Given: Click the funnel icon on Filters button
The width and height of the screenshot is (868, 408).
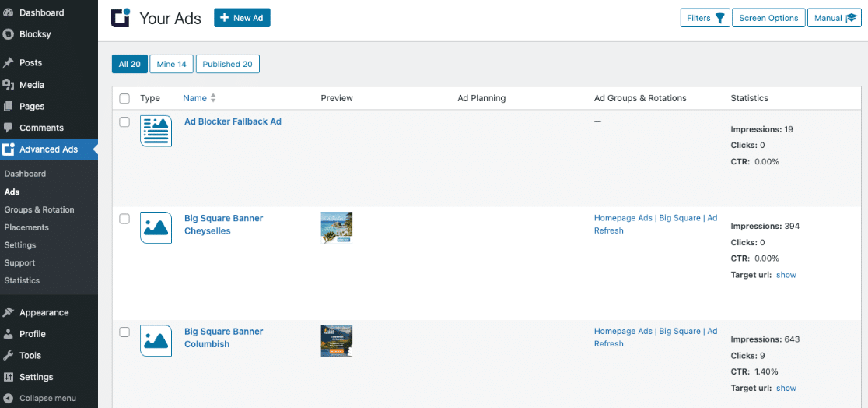Looking at the screenshot, I should point(719,18).
